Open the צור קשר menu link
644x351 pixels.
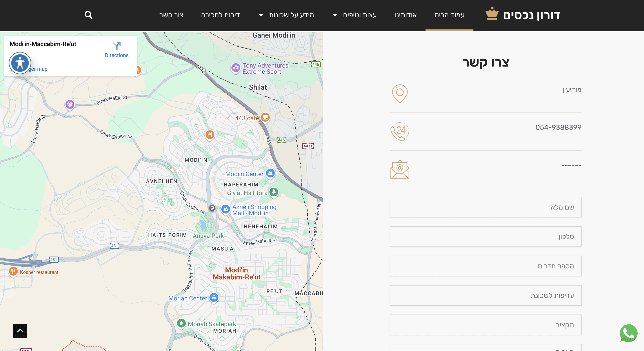[x=171, y=15]
